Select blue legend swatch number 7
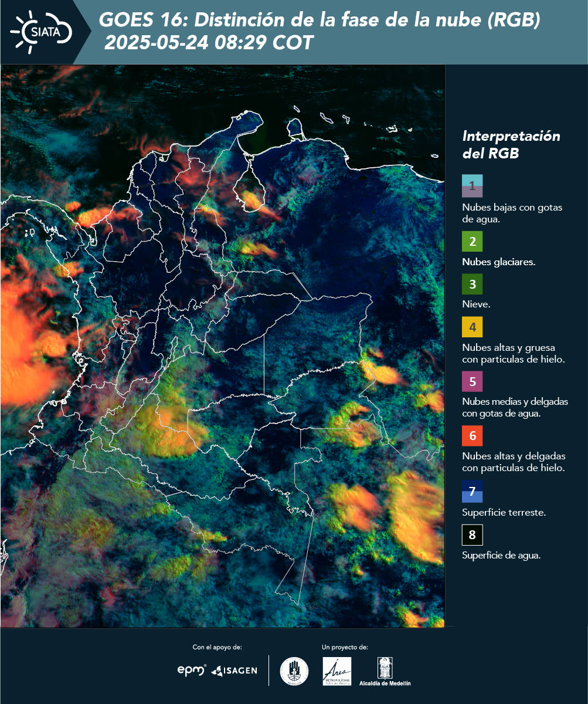 pyautogui.click(x=472, y=491)
